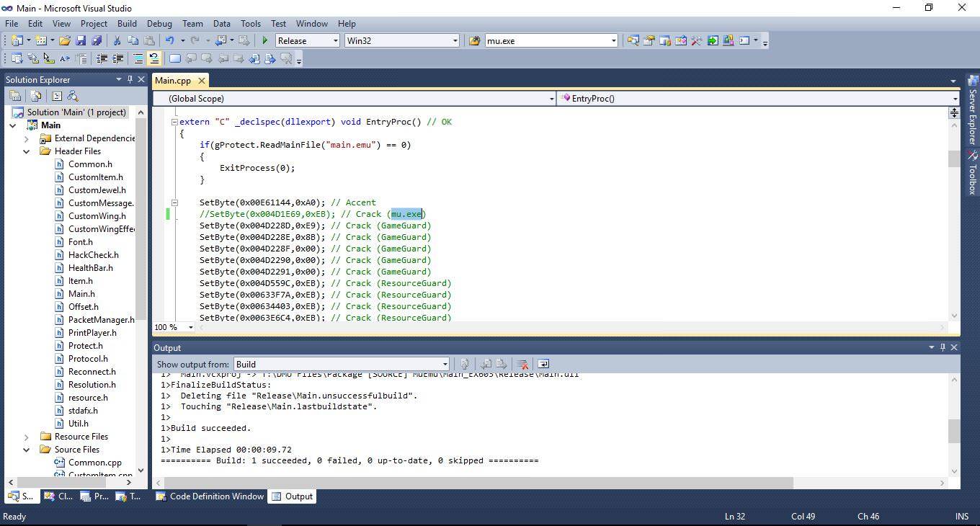The height and width of the screenshot is (526, 980).
Task: Click the highlighted Uncomment Selected Lines icon
Action: pyautogui.click(x=154, y=58)
